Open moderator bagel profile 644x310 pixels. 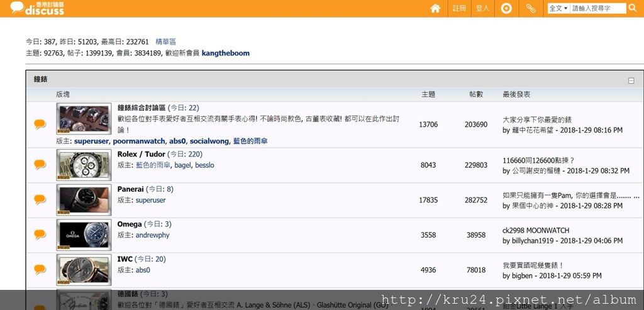pyautogui.click(x=182, y=165)
